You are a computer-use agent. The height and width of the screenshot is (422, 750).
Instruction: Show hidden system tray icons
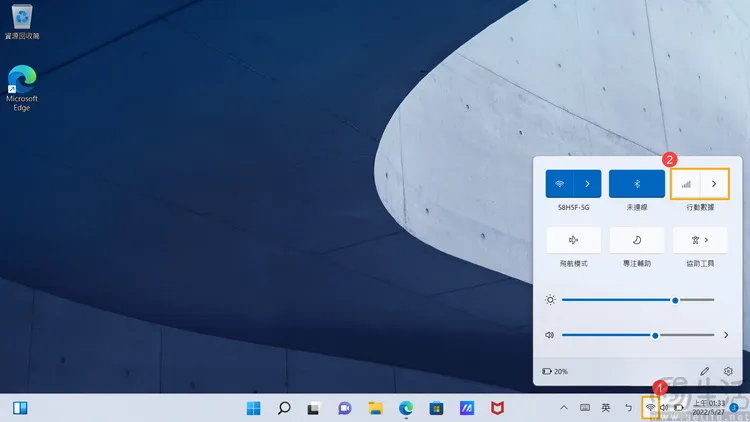[x=563, y=408]
